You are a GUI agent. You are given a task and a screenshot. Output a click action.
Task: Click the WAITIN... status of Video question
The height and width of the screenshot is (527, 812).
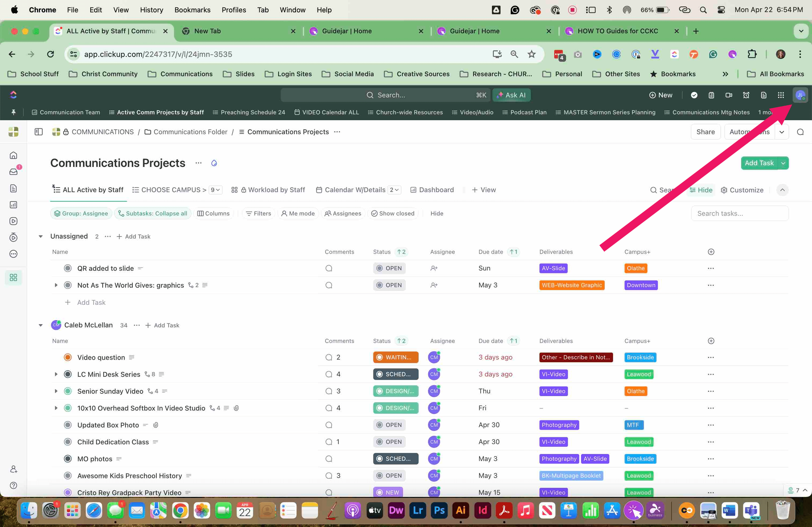point(396,357)
